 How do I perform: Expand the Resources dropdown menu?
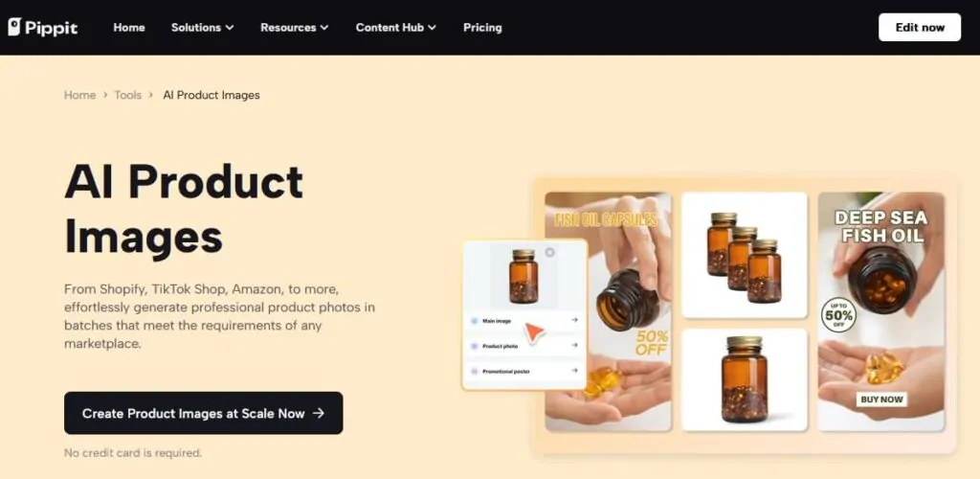click(295, 28)
